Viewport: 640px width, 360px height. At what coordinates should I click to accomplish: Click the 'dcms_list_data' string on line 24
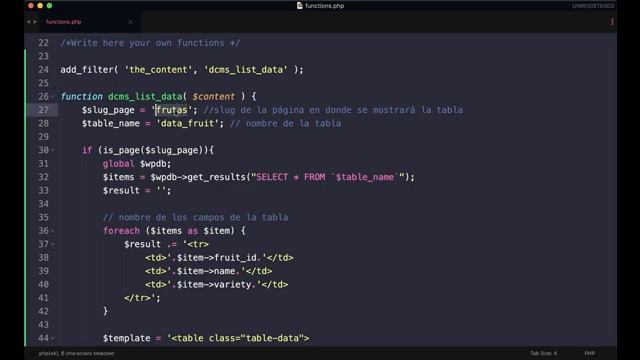click(246, 70)
